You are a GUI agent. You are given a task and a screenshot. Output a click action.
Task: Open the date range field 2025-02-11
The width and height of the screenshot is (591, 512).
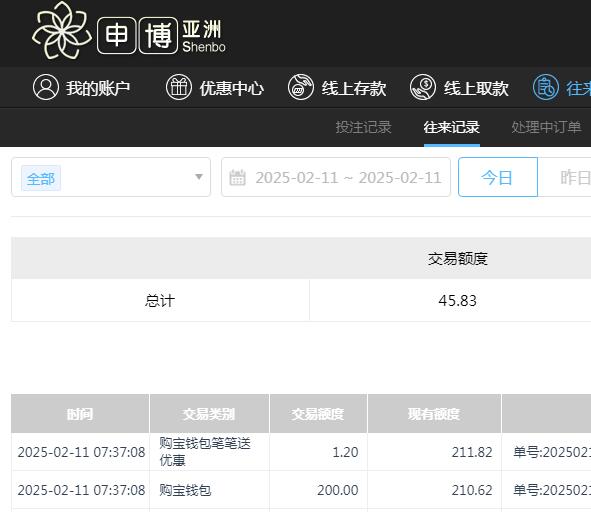coord(336,177)
